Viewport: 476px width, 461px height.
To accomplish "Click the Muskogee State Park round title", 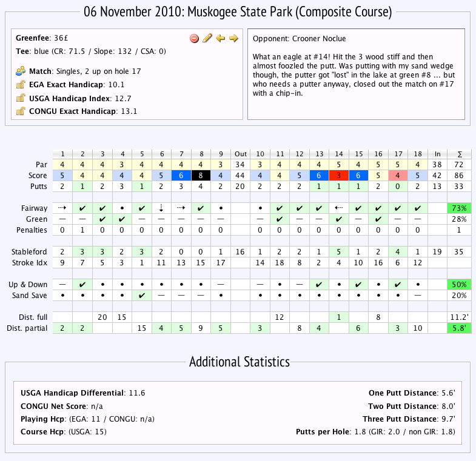I will (238, 12).
